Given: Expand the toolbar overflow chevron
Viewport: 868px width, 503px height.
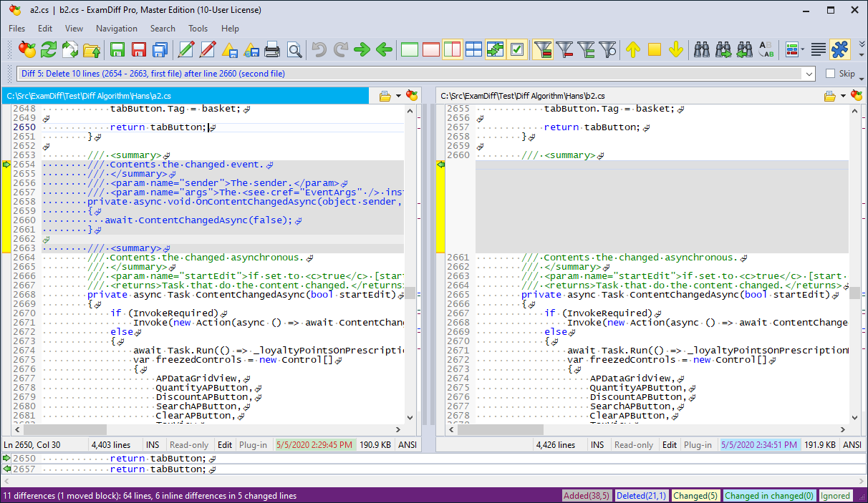Looking at the screenshot, I should 862,44.
